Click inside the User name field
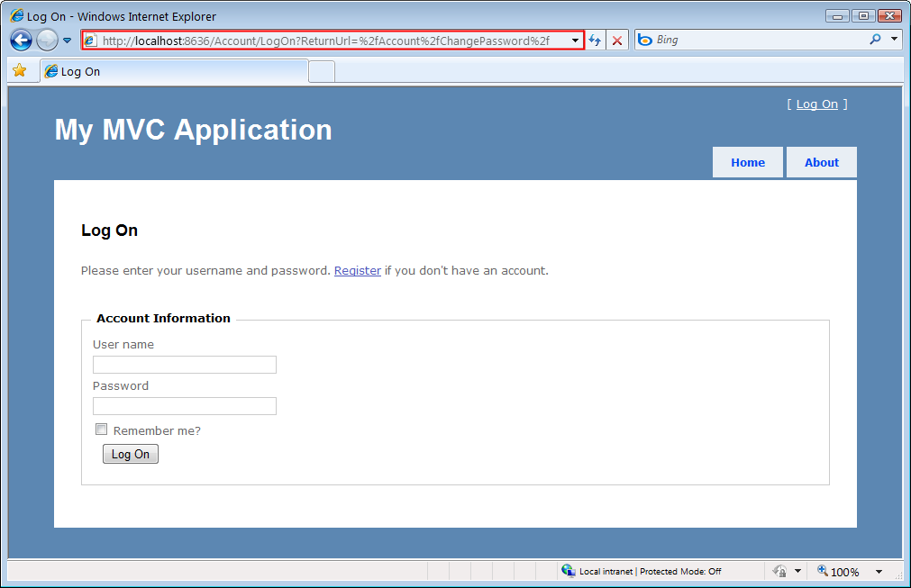Screen dimensions: 911x588 184,364
